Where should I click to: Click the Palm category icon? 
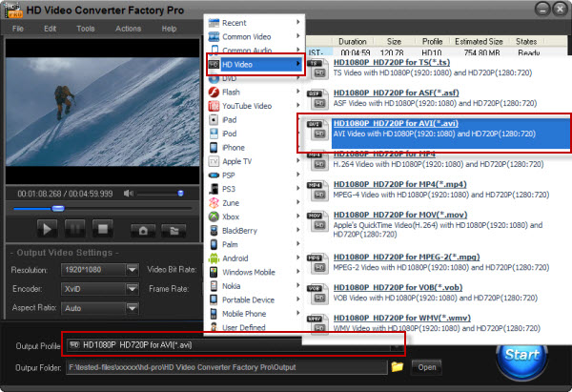(x=214, y=244)
